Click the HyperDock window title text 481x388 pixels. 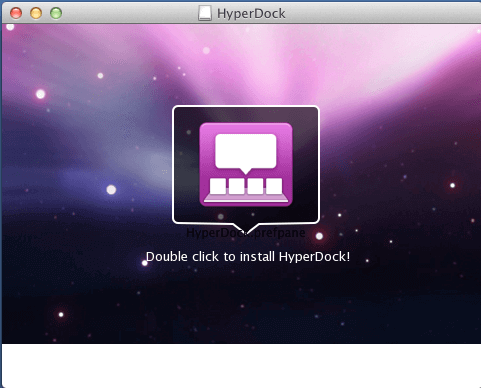point(251,14)
